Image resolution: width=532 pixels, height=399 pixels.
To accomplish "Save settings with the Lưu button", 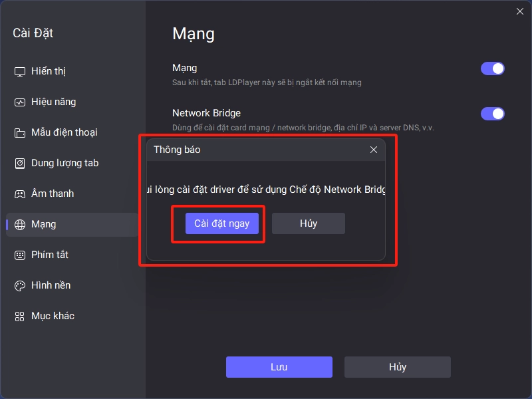I will [x=279, y=367].
